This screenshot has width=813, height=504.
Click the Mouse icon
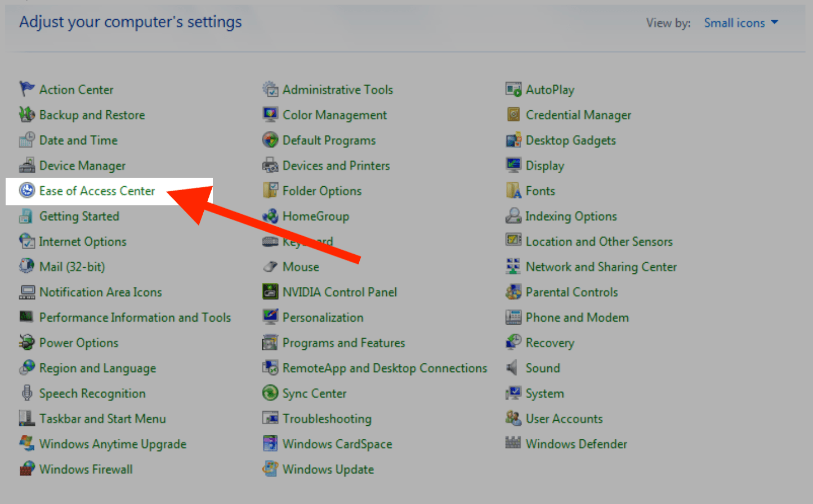click(x=270, y=266)
